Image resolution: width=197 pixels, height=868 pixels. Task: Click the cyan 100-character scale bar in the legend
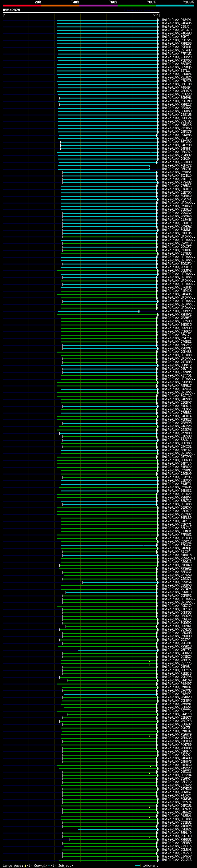pos(137,865)
